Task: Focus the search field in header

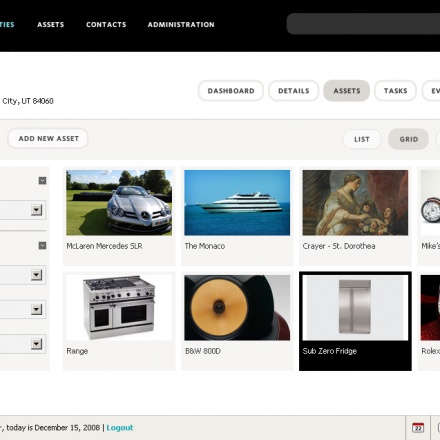Action: [x=363, y=24]
